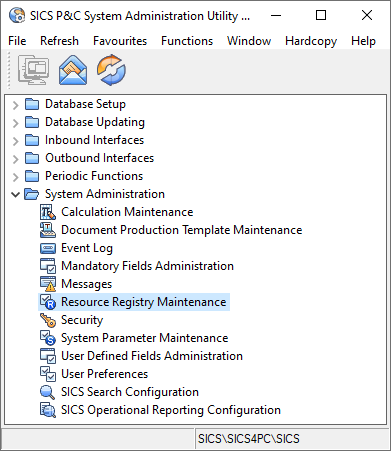Screen dimensions: 391x451
Task: Select the Messages text
Action: click(87, 284)
